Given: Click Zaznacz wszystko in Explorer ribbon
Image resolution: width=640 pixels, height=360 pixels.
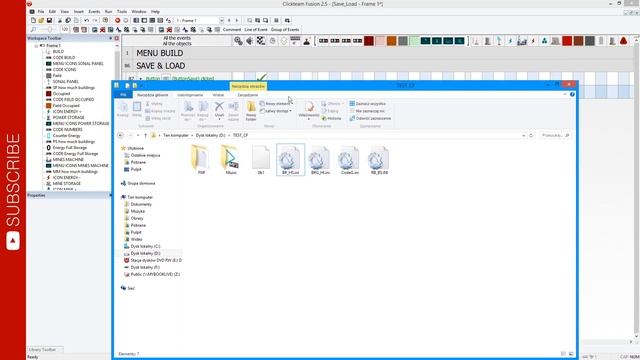Looking at the screenshot, I should click(x=368, y=104).
